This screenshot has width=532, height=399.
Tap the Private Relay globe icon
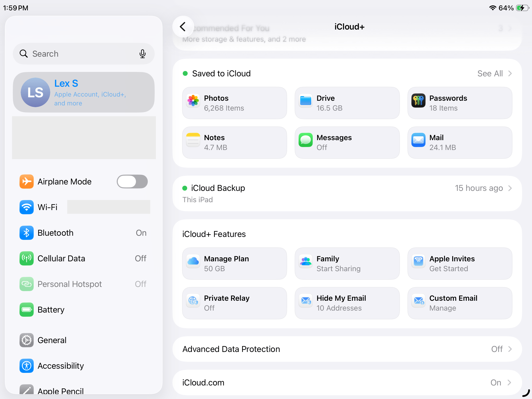point(193,300)
